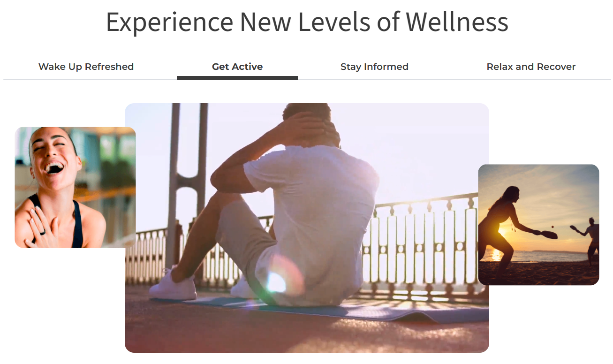Click the large sit-up workout image
Image resolution: width=613 pixels, height=364 pixels.
(307, 228)
